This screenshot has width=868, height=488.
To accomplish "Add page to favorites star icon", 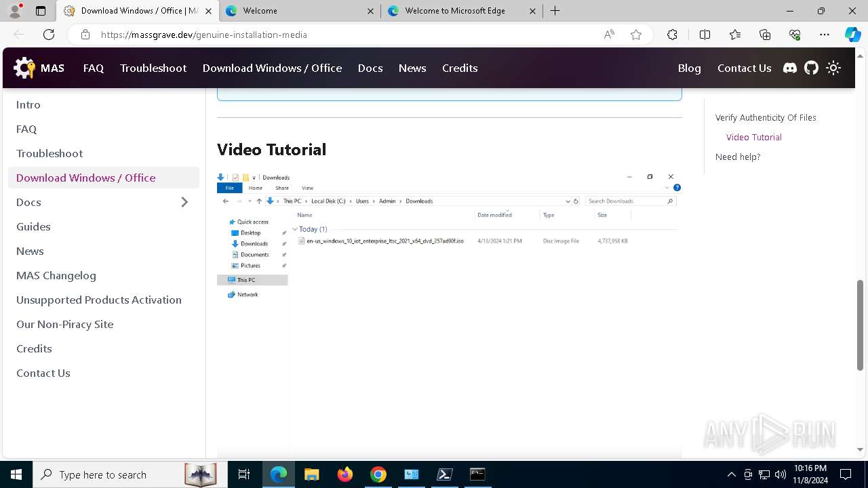I will coord(636,35).
